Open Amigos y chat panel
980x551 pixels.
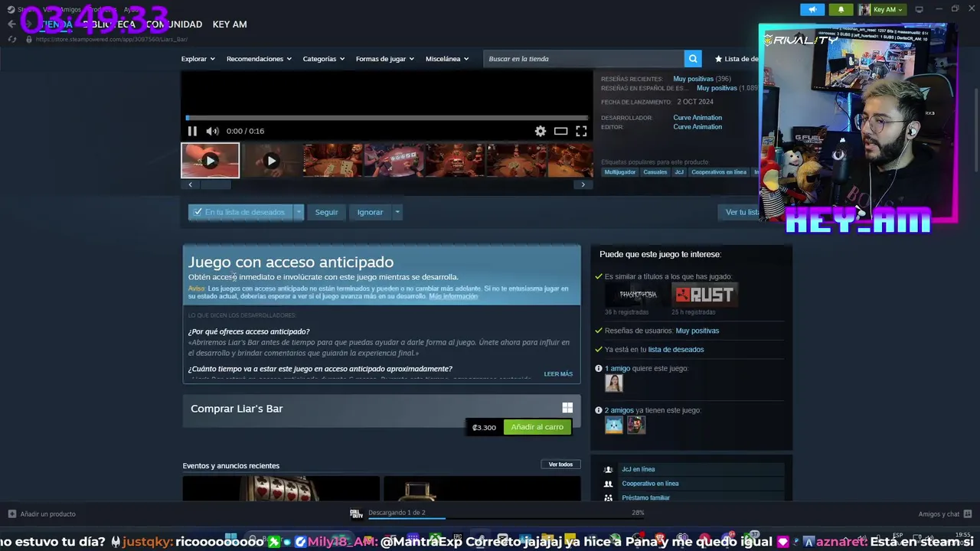click(x=945, y=514)
